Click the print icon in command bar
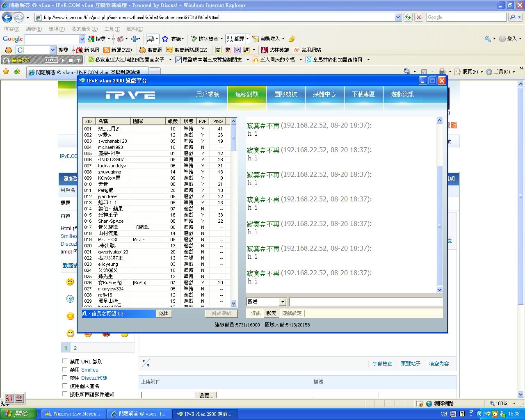This screenshot has height=420, width=525. click(442, 72)
